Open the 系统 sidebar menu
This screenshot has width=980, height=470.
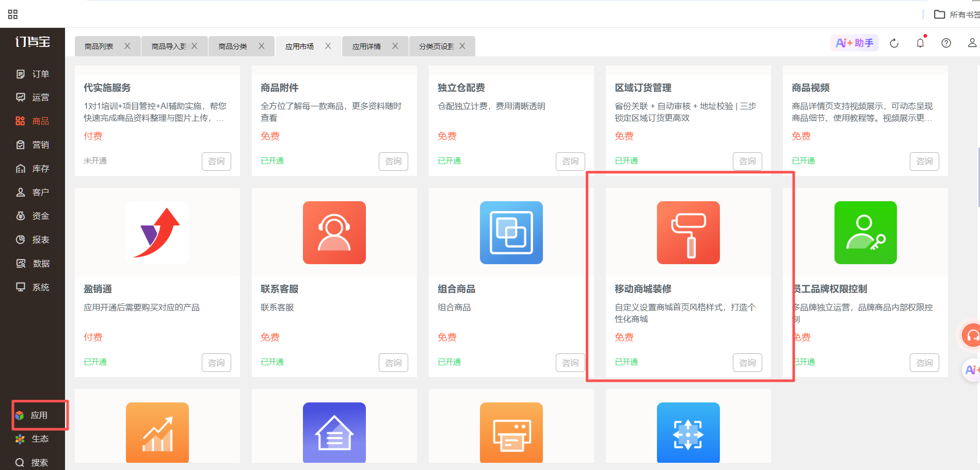coord(33,287)
